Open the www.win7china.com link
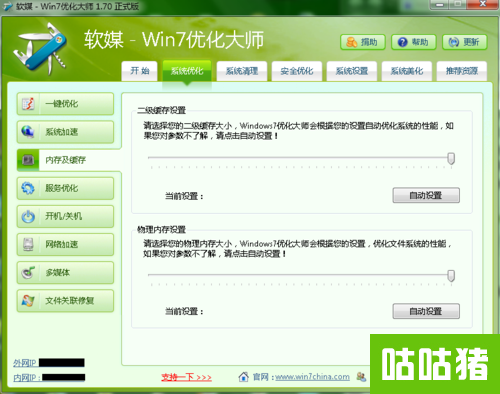 312,377
